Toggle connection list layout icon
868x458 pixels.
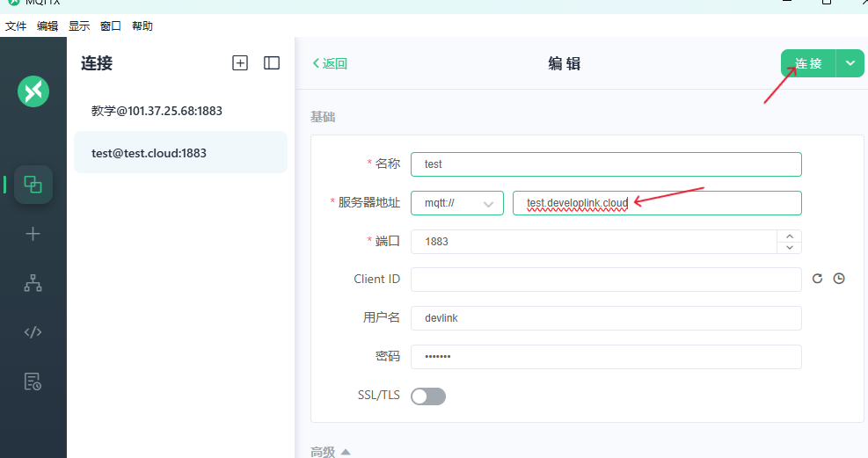272,63
